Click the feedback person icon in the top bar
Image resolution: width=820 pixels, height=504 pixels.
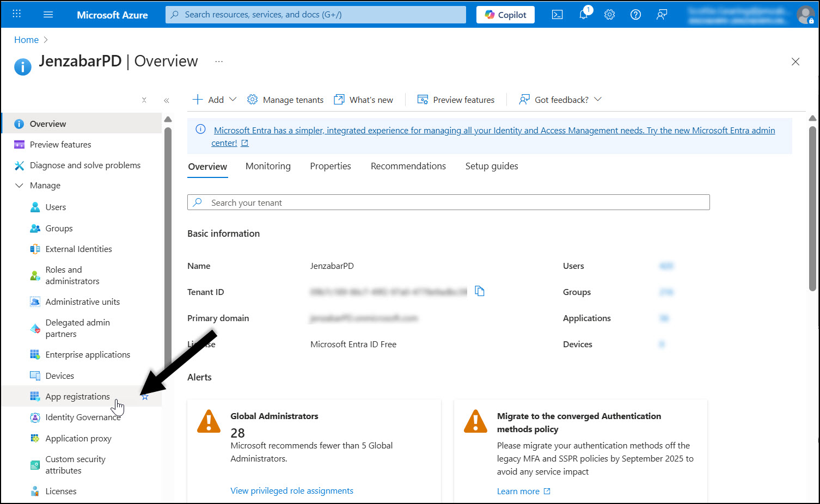click(662, 15)
